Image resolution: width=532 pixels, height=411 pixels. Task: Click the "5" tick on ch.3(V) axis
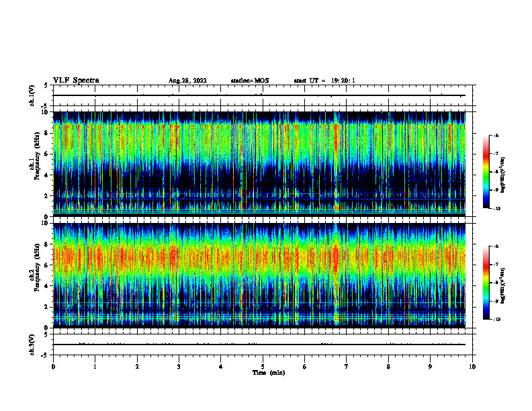click(46, 334)
